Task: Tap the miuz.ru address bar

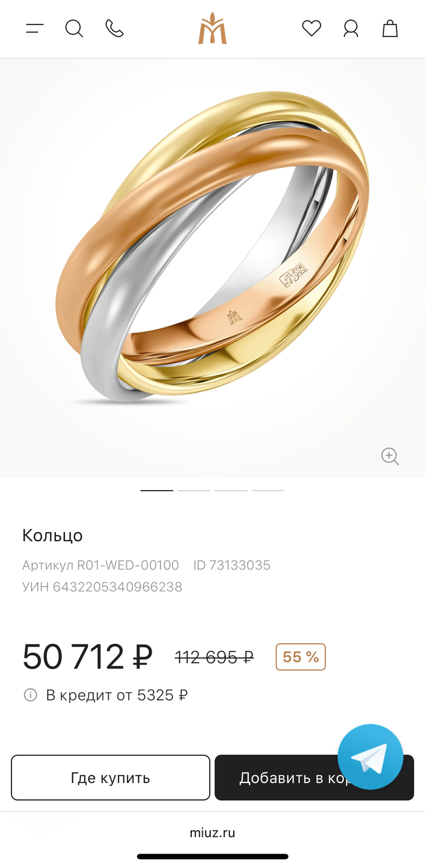Action: point(212,833)
